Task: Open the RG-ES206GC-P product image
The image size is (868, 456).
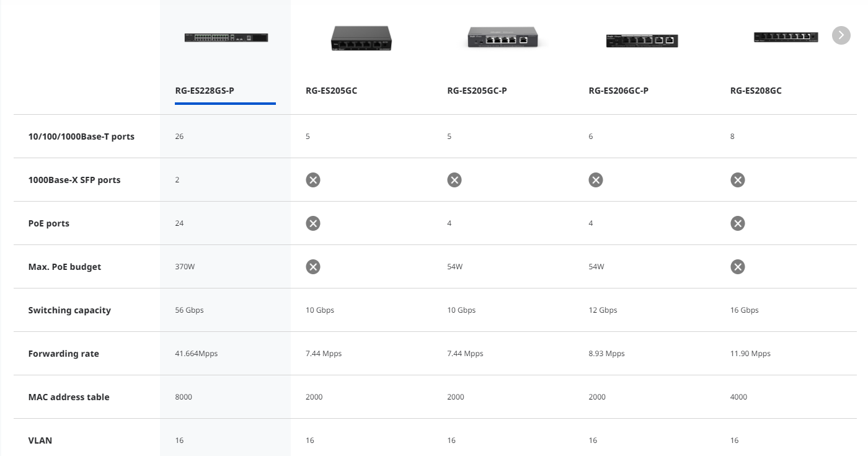Action: click(x=642, y=40)
